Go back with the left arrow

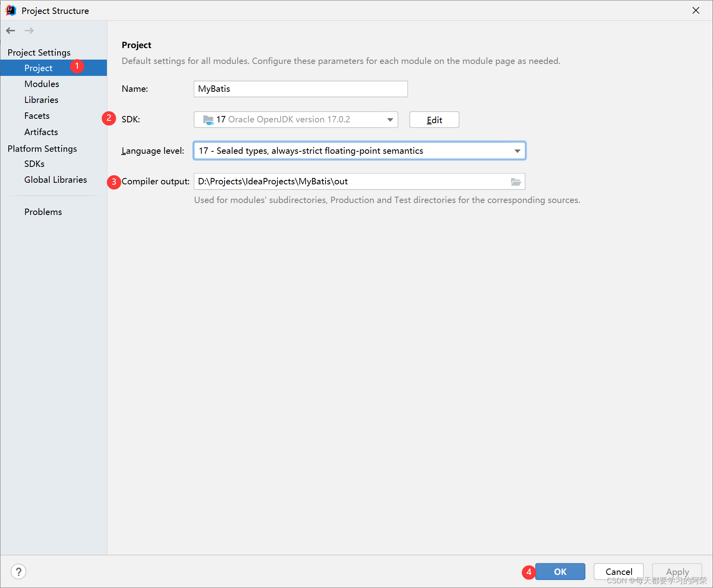[11, 31]
